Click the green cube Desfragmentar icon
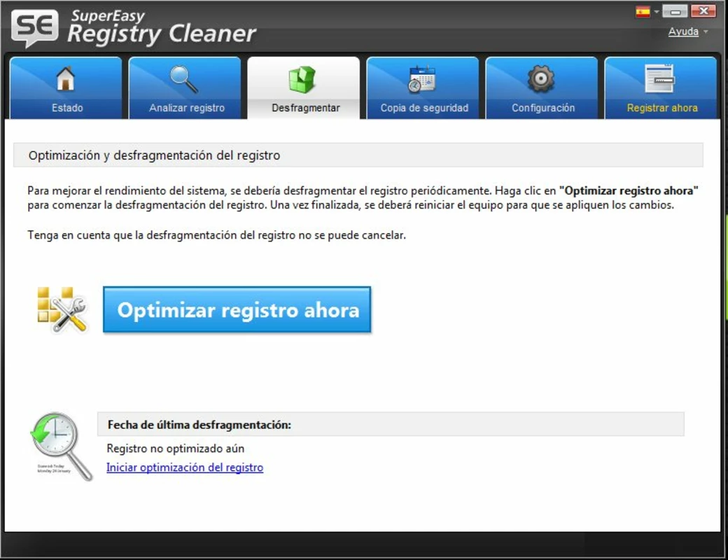The height and width of the screenshot is (560, 728). (x=302, y=79)
